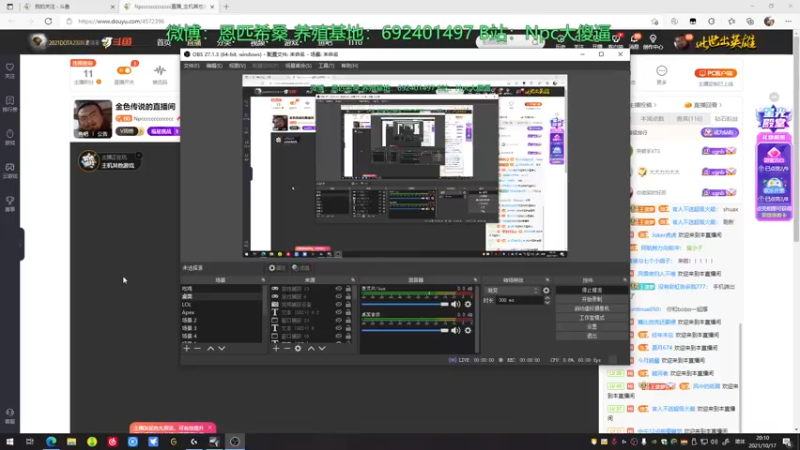Screen dimensions: 800x450
Task: Open 创作中心 lightbulb icon in Douyu header
Action: tap(653, 39)
